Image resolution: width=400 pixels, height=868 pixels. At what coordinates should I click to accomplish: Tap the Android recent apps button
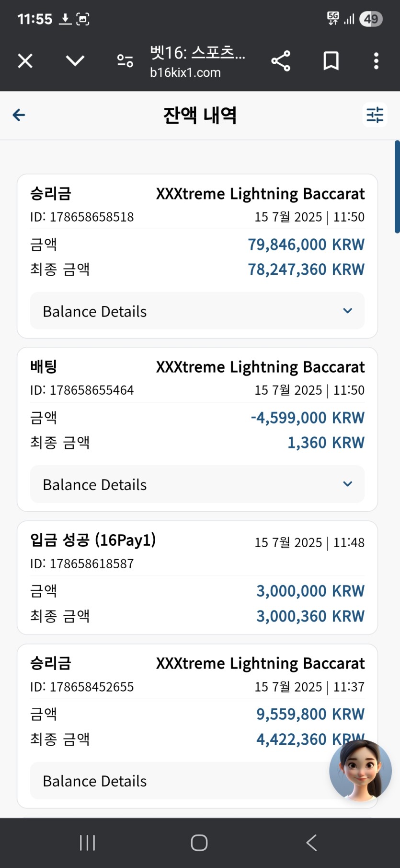(x=87, y=843)
